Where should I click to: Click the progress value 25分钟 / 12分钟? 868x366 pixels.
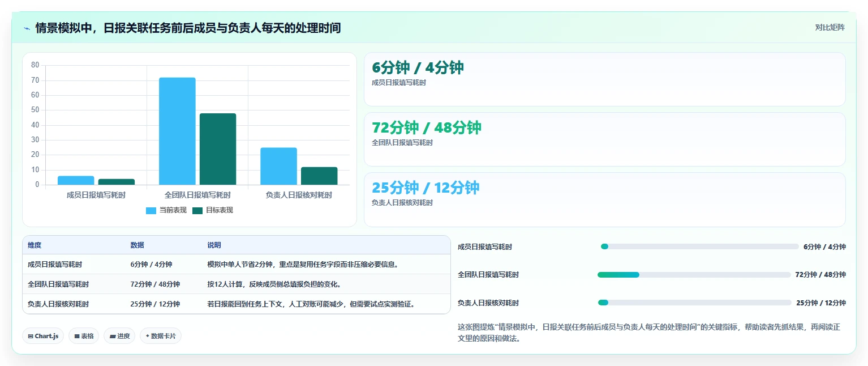[x=821, y=303]
